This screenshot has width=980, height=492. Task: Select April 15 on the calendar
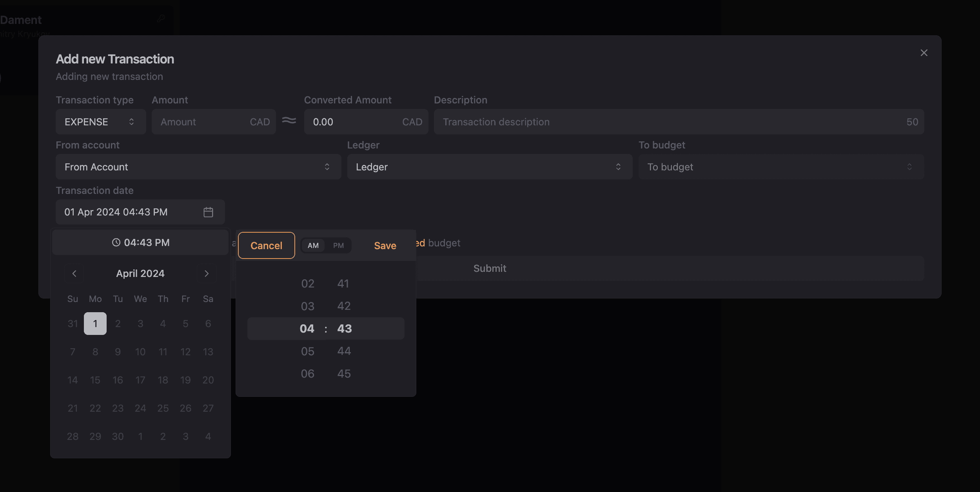[x=95, y=380]
